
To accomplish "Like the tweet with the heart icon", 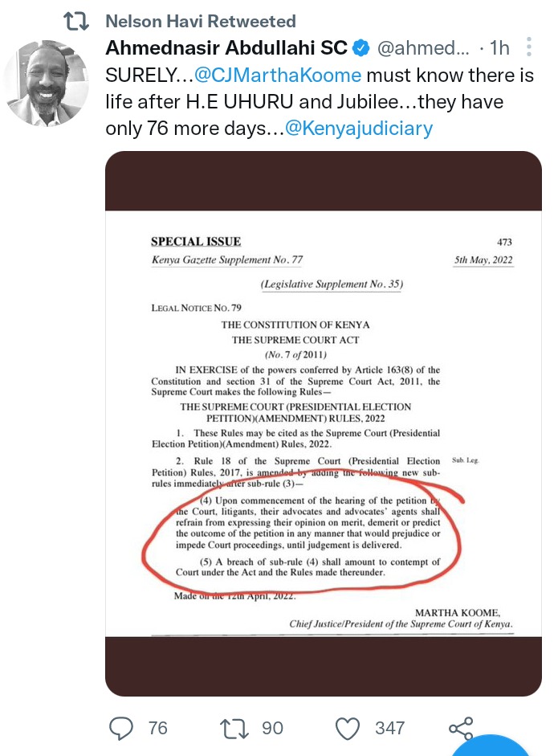I will 348,729.
